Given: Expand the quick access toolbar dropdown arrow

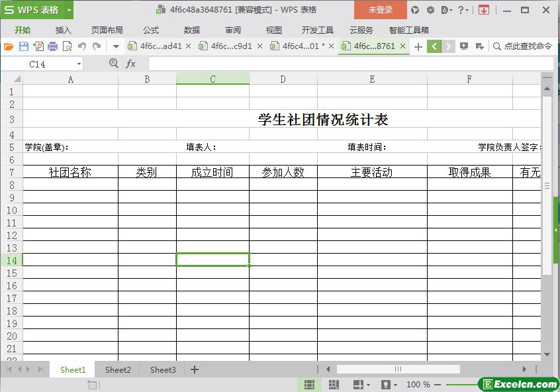Looking at the screenshot, I should 116,46.
